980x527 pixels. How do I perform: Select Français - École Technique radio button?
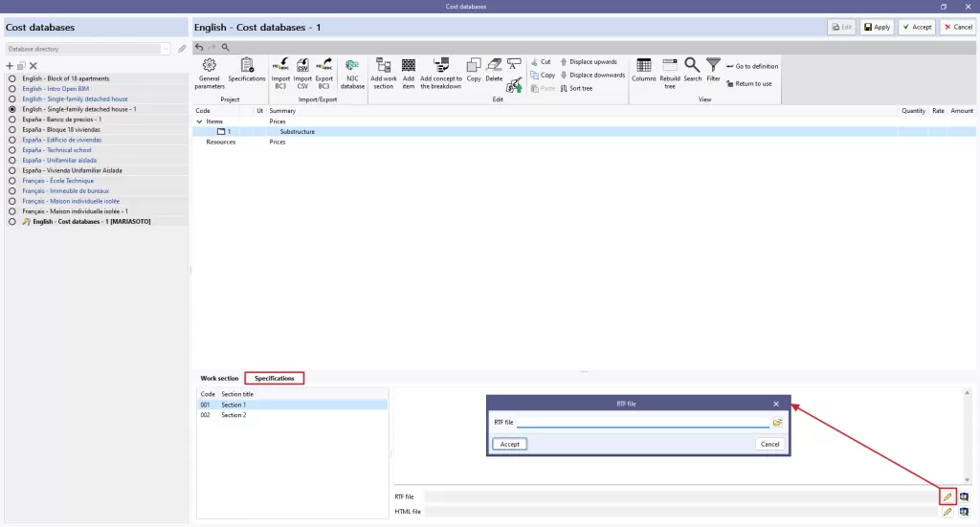click(x=11, y=181)
